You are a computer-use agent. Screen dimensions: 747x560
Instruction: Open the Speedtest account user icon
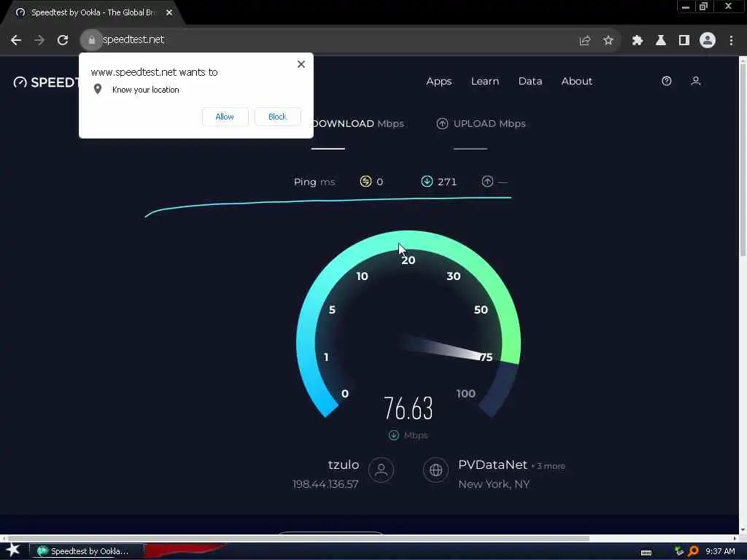pos(695,81)
